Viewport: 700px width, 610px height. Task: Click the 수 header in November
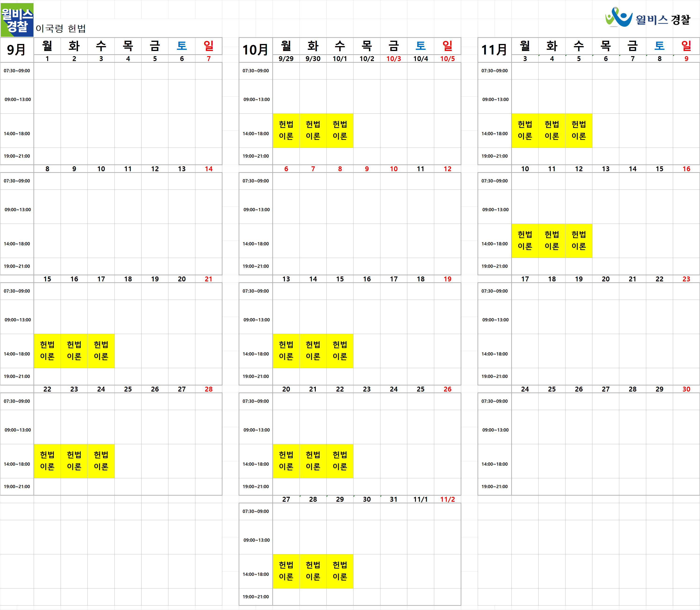click(x=579, y=46)
